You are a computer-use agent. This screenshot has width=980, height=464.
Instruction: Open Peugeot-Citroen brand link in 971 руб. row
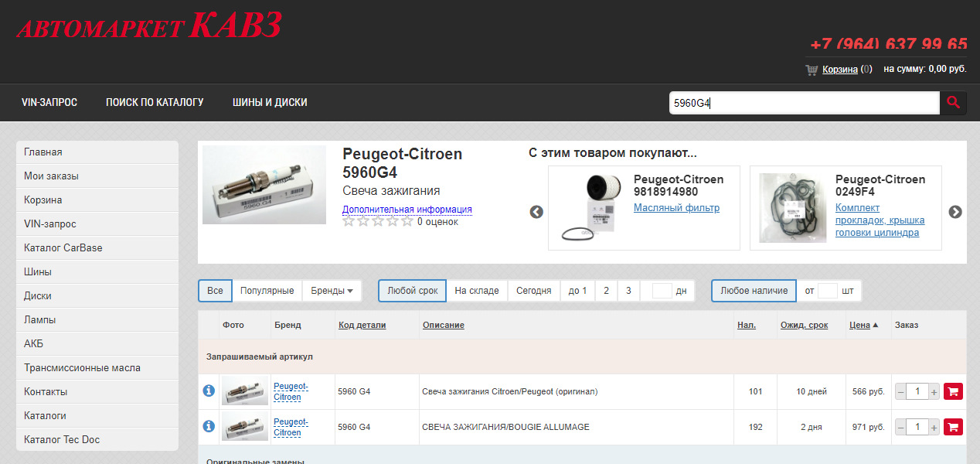(x=291, y=427)
